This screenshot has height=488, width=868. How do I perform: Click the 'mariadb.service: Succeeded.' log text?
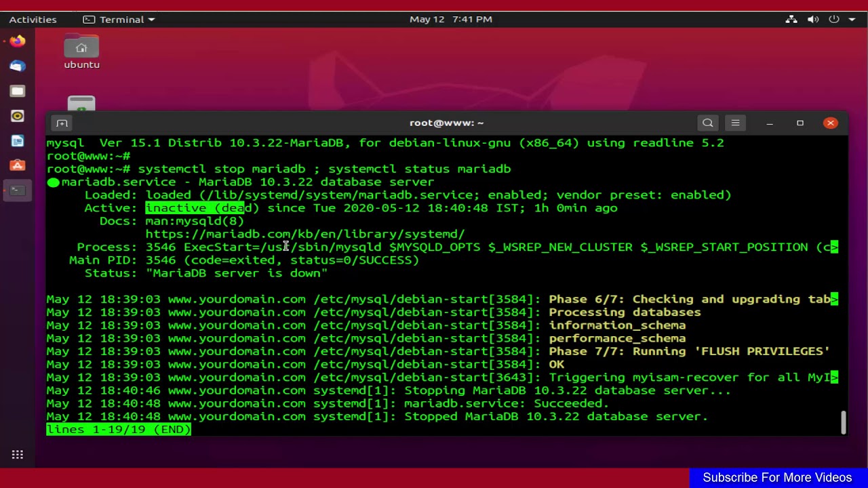pos(507,403)
